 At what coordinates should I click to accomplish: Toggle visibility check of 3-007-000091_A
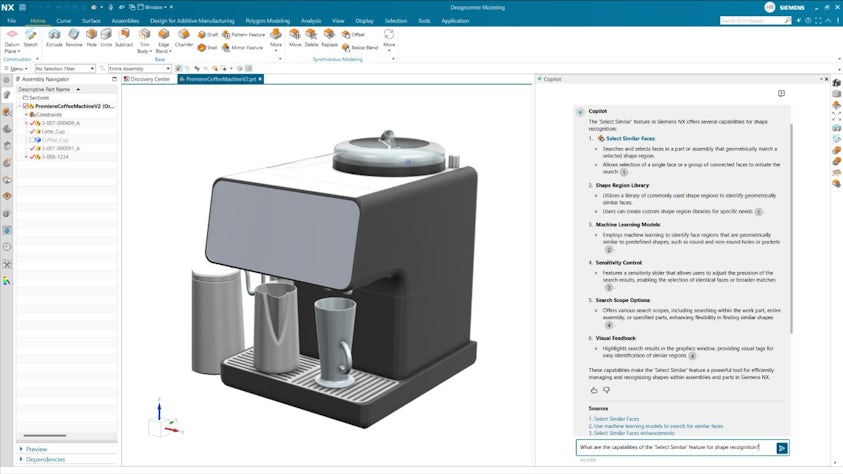point(32,148)
